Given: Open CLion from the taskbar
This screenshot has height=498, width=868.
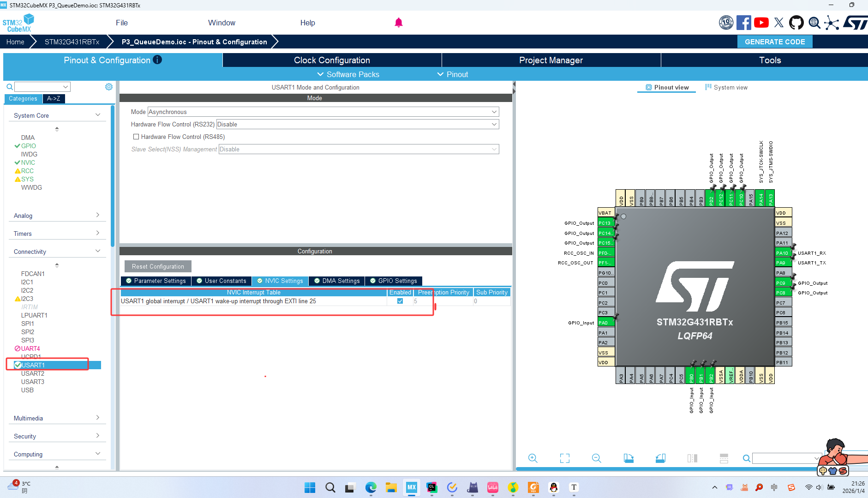Looking at the screenshot, I should pyautogui.click(x=432, y=487).
